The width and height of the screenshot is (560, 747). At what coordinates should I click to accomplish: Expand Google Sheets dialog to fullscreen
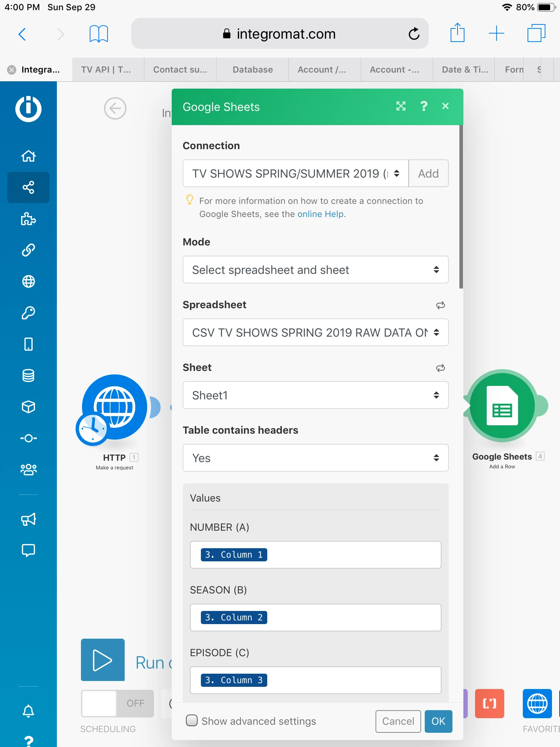tap(401, 106)
